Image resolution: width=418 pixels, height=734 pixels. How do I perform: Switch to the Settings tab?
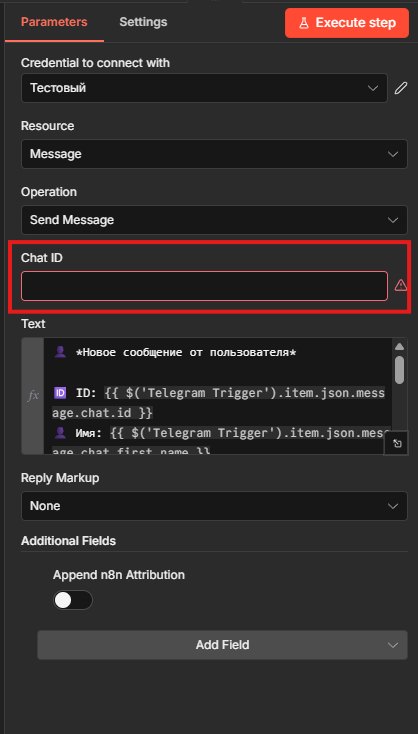[x=143, y=22]
